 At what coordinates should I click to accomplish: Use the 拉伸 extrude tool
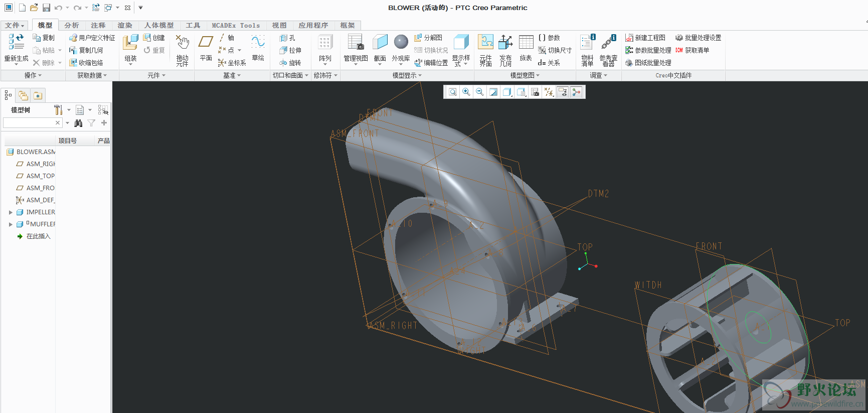pyautogui.click(x=290, y=50)
